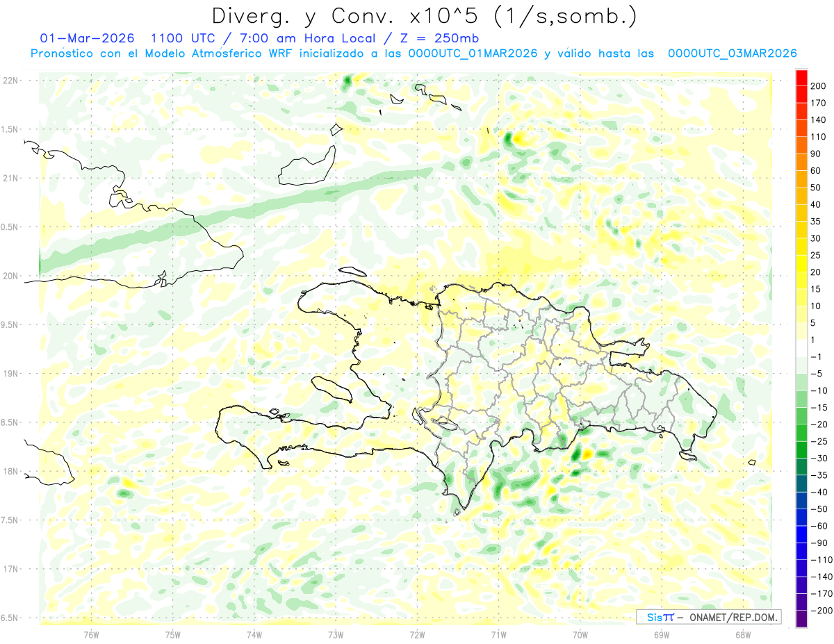Click colorbar value 170
Screen dimensions: 834x644
pos(819,103)
